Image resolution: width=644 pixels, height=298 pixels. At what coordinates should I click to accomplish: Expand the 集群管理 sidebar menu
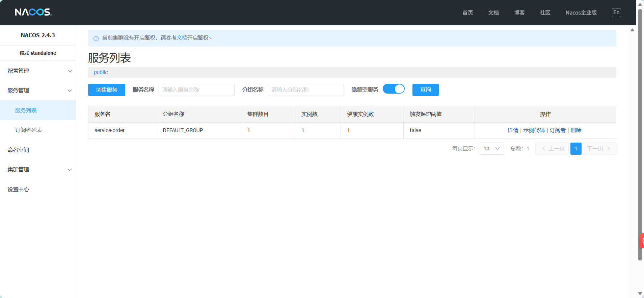38,170
